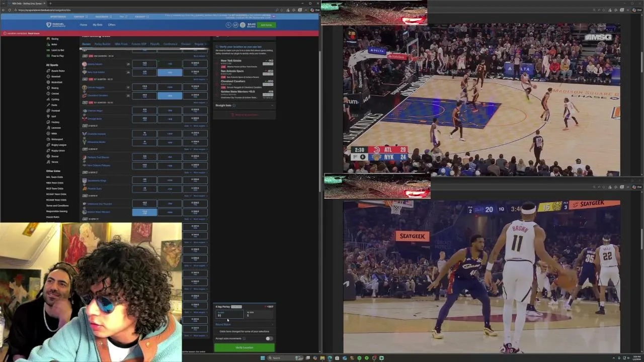Click Read more in location restricted banner

pos(34,33)
